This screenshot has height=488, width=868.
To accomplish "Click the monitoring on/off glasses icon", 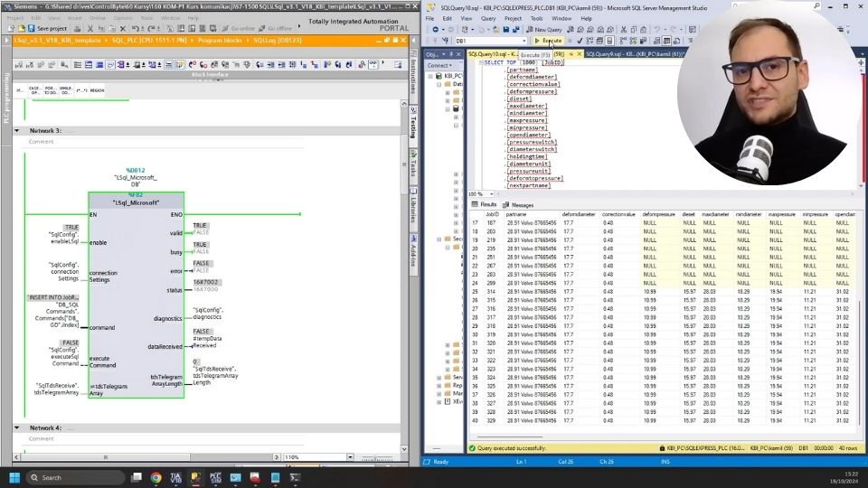I will pyautogui.click(x=373, y=65).
